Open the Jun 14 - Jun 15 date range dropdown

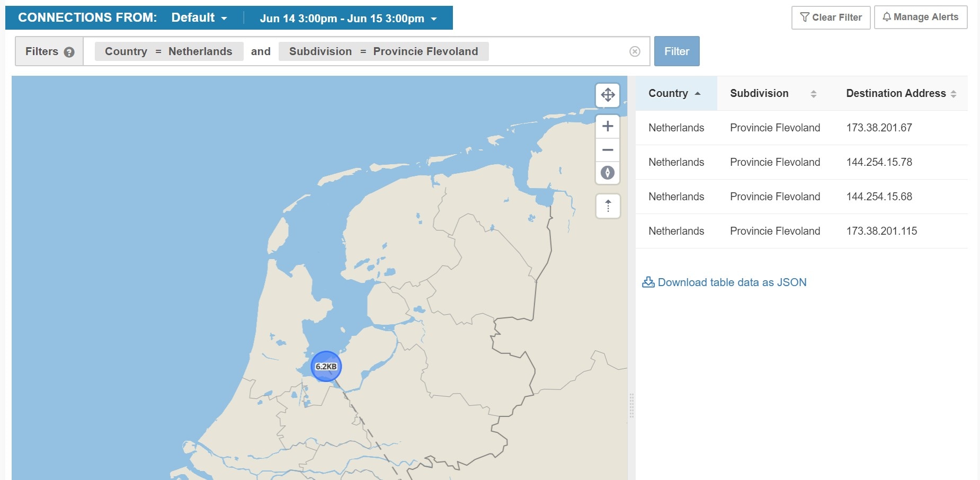tap(348, 18)
